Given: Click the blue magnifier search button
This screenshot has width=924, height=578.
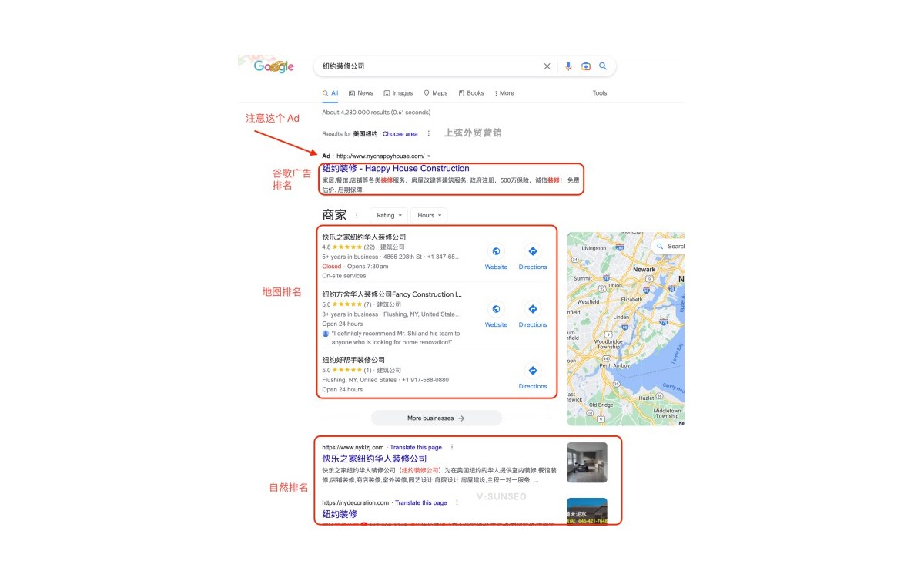Looking at the screenshot, I should (x=603, y=66).
